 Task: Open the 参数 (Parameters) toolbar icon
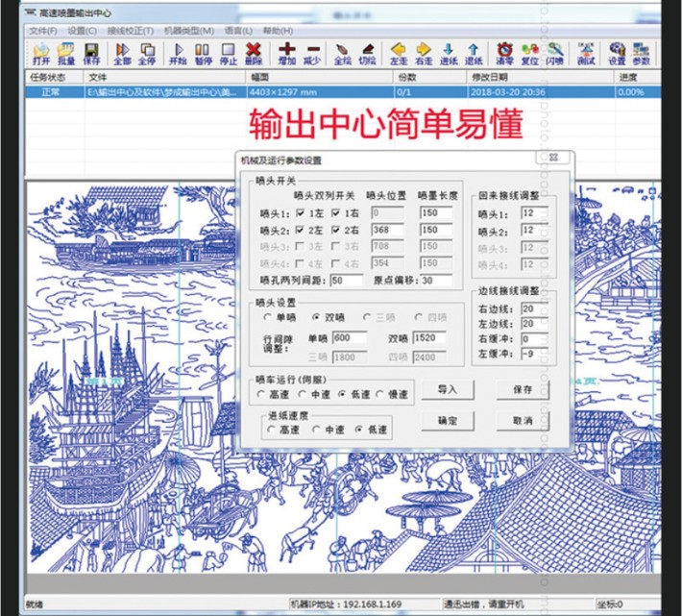tap(642, 53)
